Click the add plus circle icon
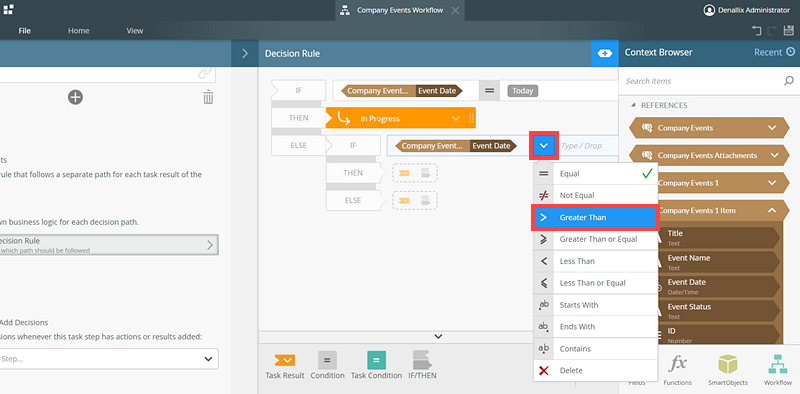800x394 pixels. pyautogui.click(x=76, y=97)
